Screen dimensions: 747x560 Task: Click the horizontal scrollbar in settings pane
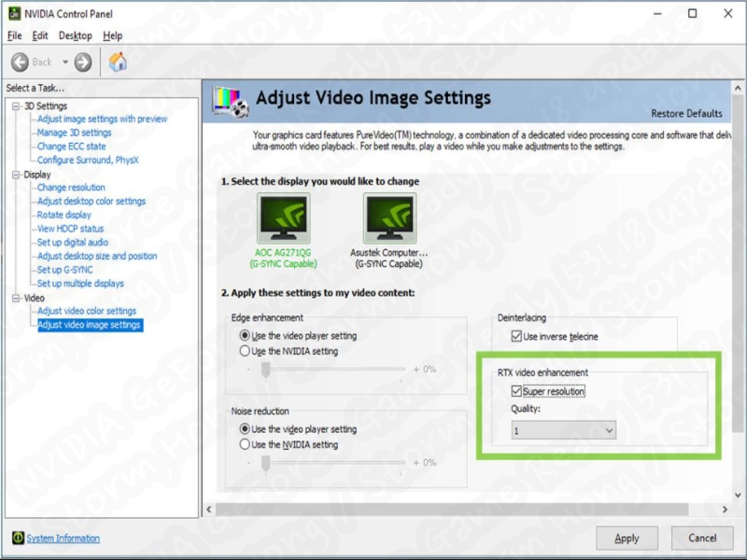pyautogui.click(x=452, y=509)
